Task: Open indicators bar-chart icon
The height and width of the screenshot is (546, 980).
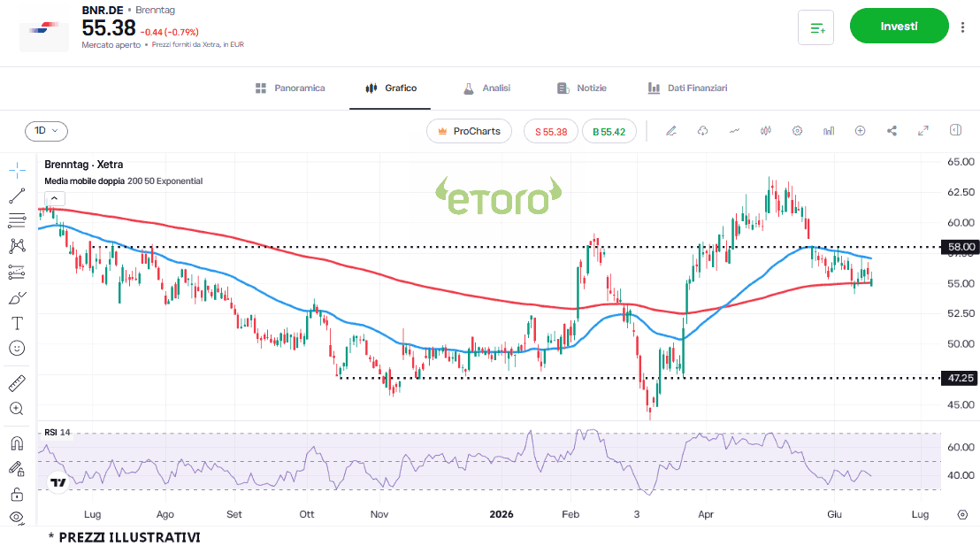Action: point(829,131)
